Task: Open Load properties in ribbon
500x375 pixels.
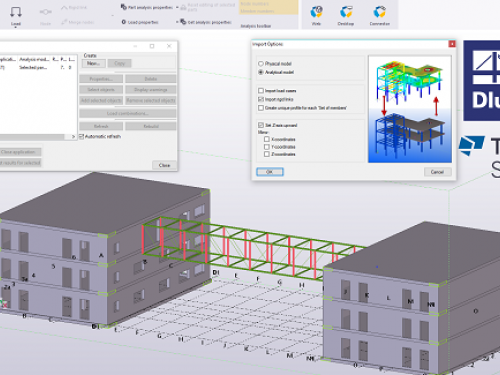Action: pyautogui.click(x=140, y=22)
